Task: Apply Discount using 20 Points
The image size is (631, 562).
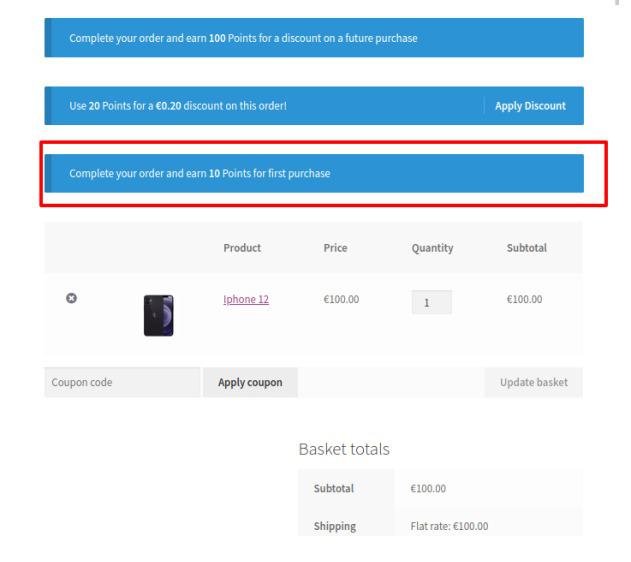Action: 530,106
